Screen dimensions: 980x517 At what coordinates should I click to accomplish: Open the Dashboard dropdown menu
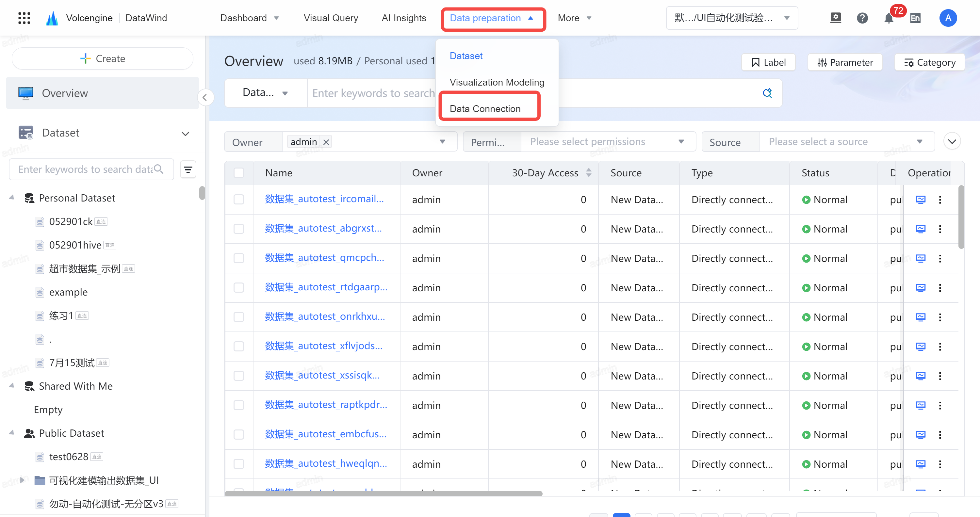click(x=250, y=18)
